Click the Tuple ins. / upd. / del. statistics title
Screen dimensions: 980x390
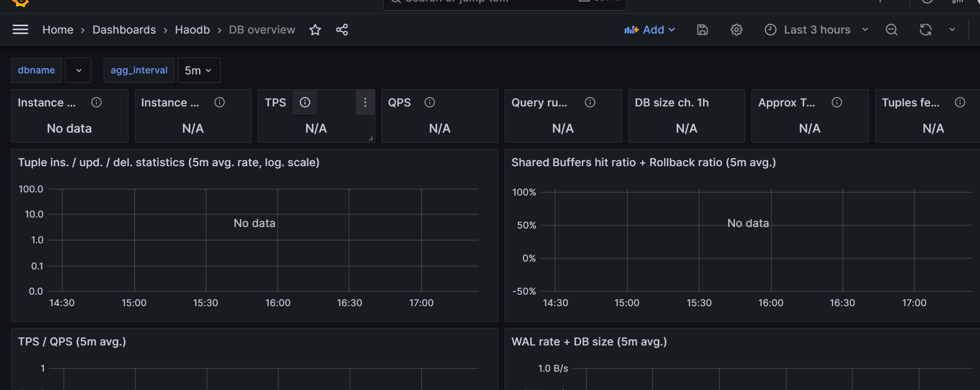point(169,162)
